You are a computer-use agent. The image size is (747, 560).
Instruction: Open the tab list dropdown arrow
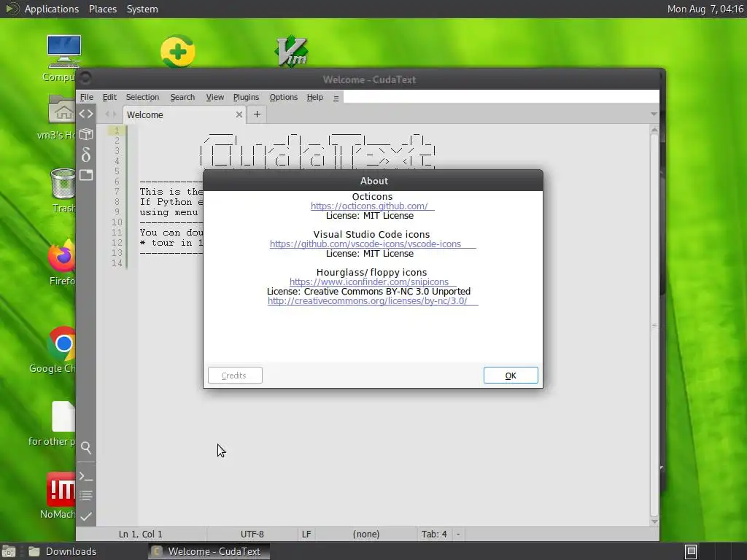tap(654, 114)
